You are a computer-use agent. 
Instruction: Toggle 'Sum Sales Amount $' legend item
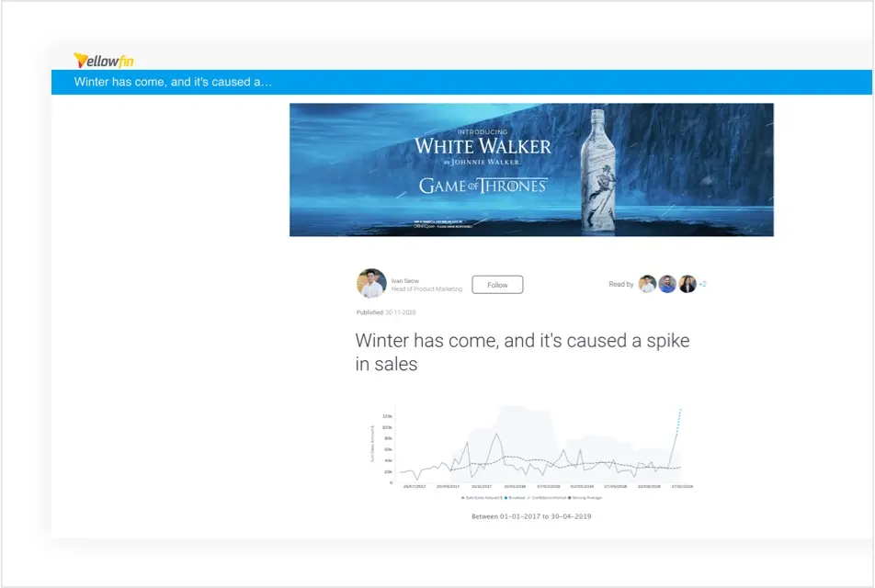pyautogui.click(x=482, y=498)
